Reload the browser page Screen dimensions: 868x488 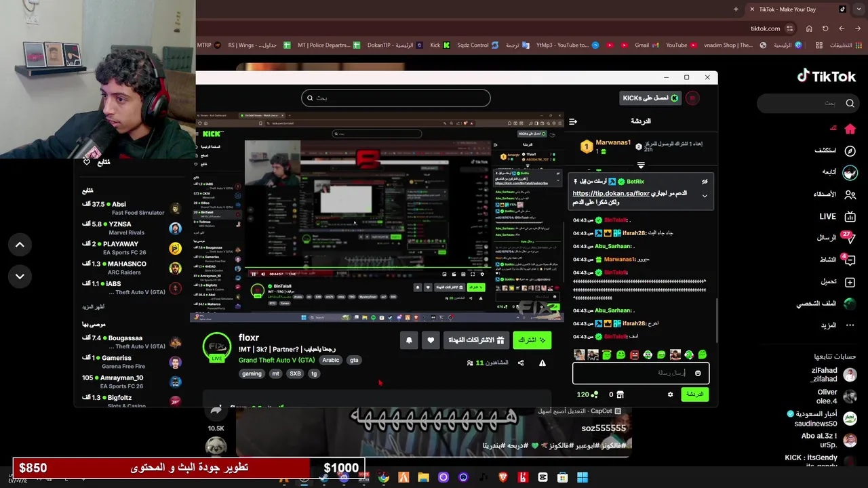pyautogui.click(x=825, y=28)
